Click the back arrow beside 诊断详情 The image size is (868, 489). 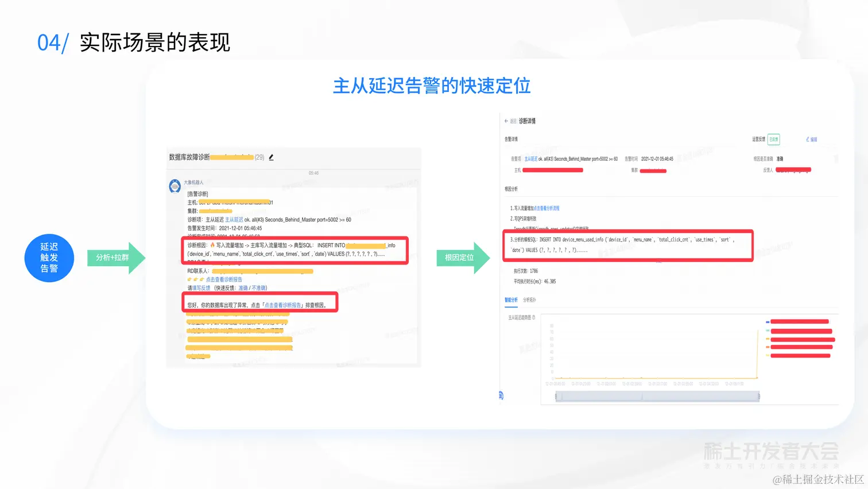(x=506, y=121)
